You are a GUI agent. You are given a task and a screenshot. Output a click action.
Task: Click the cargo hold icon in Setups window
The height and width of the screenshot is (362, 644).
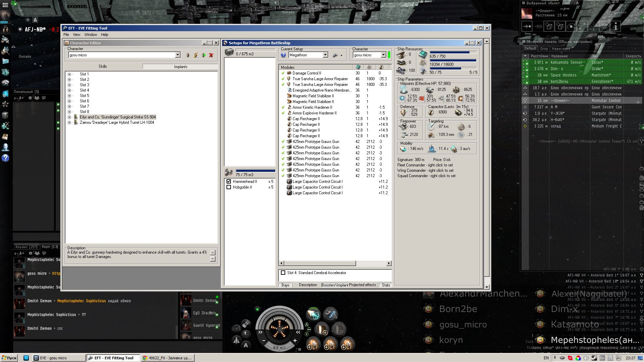tap(229, 52)
